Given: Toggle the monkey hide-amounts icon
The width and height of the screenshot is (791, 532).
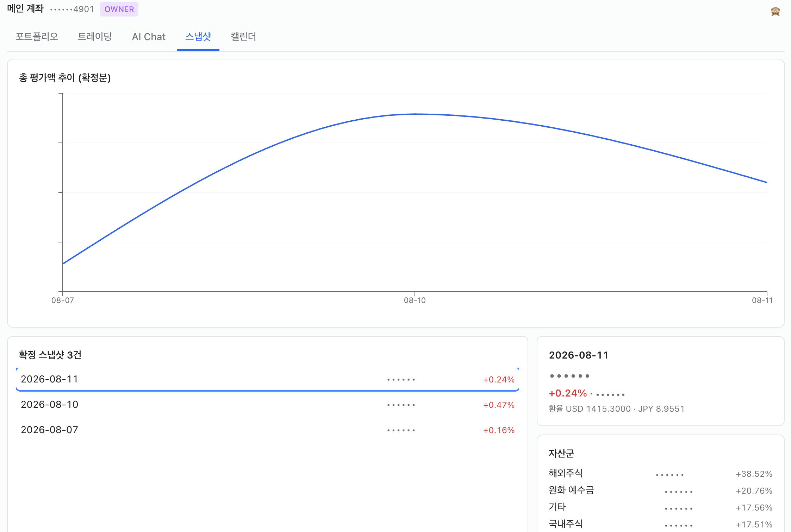Looking at the screenshot, I should (x=775, y=11).
